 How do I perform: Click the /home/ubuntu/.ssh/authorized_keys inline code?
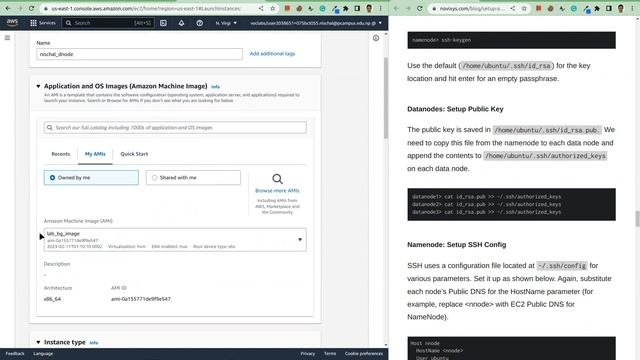click(x=545, y=156)
